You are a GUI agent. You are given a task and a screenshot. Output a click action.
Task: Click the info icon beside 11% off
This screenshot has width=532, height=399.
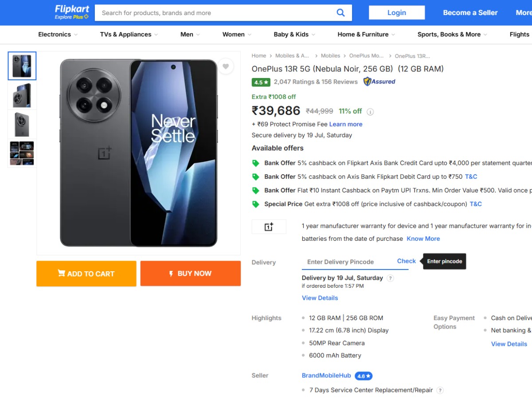tap(371, 112)
